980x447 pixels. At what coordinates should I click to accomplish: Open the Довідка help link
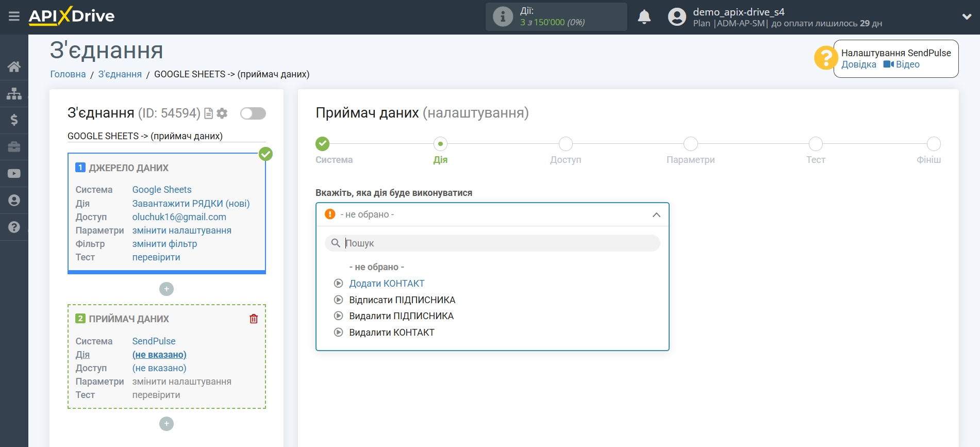858,64
